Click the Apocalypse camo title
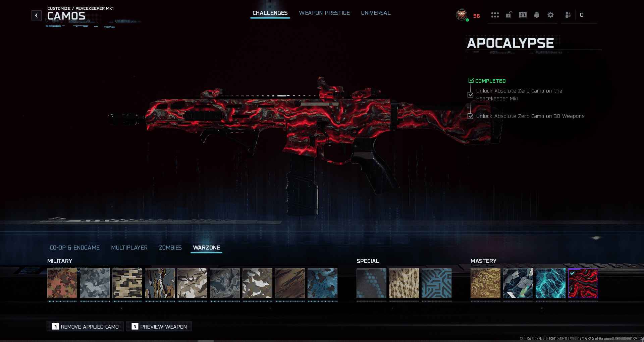Image resolution: width=644 pixels, height=342 pixels. (510, 43)
